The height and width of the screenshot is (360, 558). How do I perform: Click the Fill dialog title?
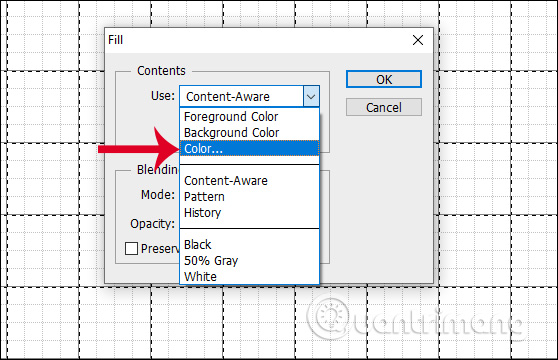[x=116, y=40]
